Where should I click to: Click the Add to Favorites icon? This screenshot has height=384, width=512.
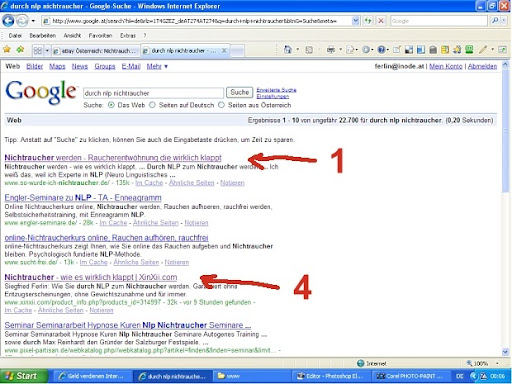tap(20, 50)
